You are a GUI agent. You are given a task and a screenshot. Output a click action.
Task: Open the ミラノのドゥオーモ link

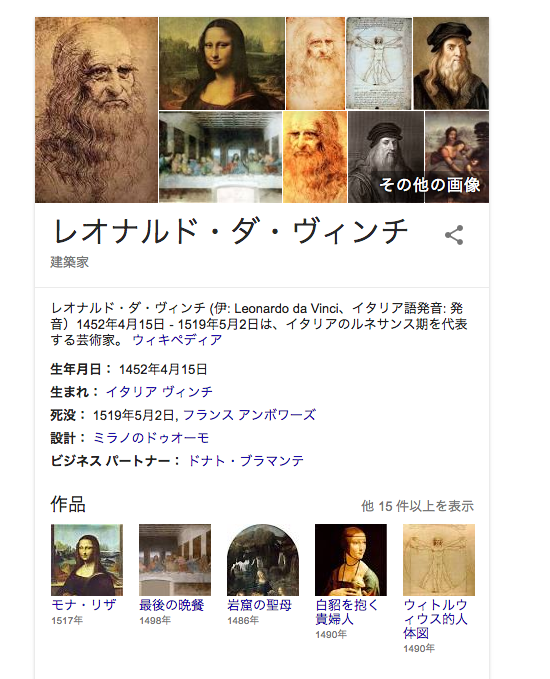pyautogui.click(x=151, y=438)
